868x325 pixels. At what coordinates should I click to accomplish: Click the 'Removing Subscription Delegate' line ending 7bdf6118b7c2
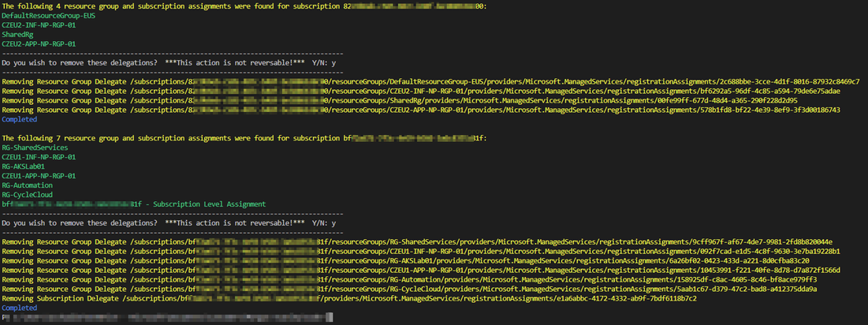click(x=349, y=298)
